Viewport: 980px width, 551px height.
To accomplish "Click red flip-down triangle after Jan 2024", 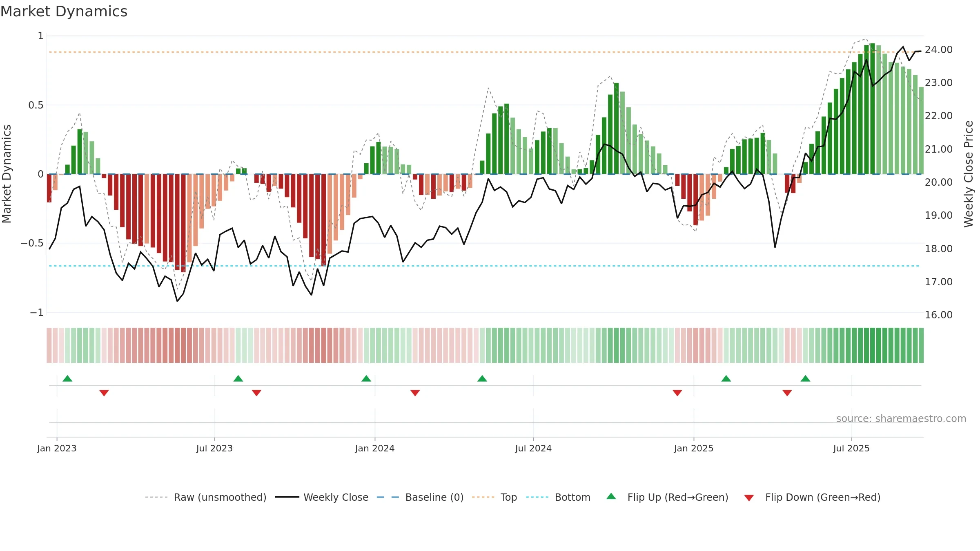I will 415,393.
